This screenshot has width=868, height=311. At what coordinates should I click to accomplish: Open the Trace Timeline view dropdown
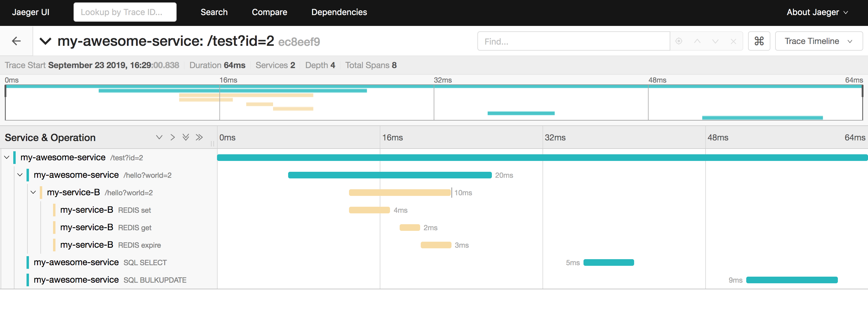pyautogui.click(x=819, y=41)
